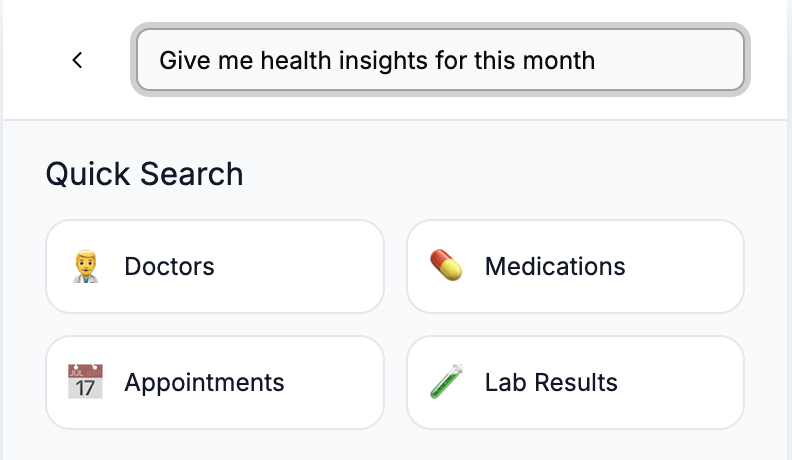Select the "Appointments" text label
The height and width of the screenshot is (460, 792).
[x=204, y=383]
